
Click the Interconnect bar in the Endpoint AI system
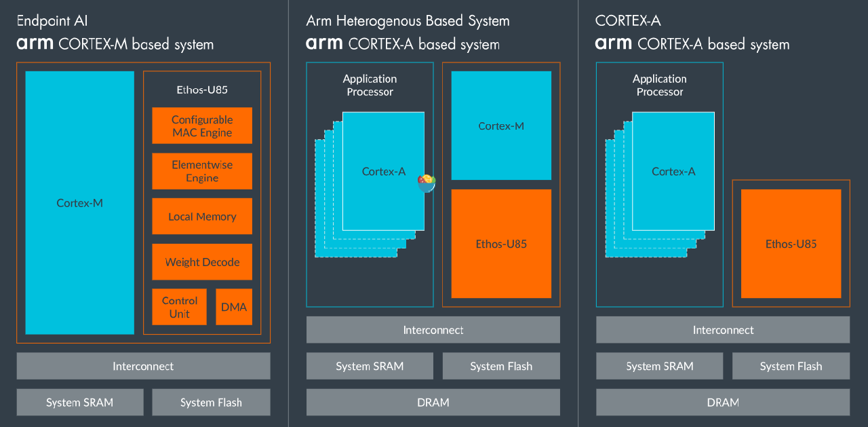(x=143, y=366)
